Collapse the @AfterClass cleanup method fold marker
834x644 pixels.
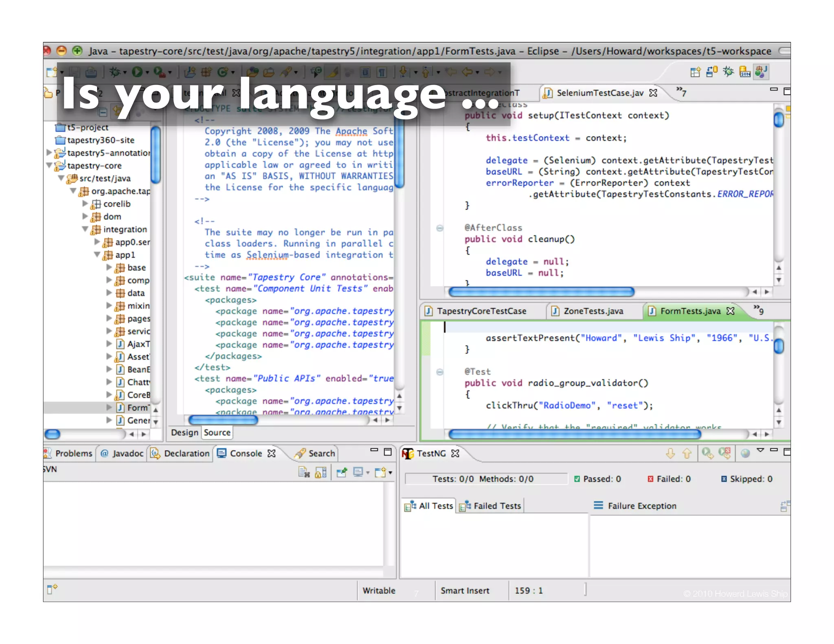click(x=440, y=228)
